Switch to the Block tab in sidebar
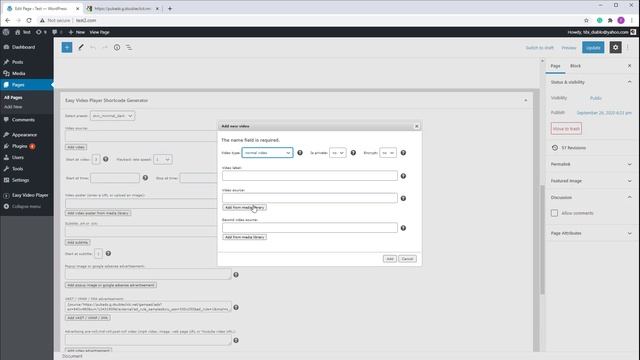The image size is (640, 360). (575, 66)
